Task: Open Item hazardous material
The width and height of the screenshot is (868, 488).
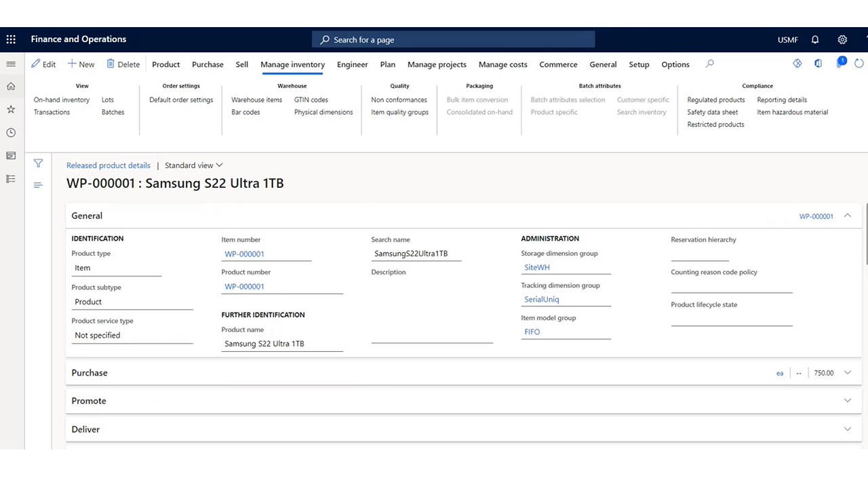Action: pyautogui.click(x=793, y=112)
